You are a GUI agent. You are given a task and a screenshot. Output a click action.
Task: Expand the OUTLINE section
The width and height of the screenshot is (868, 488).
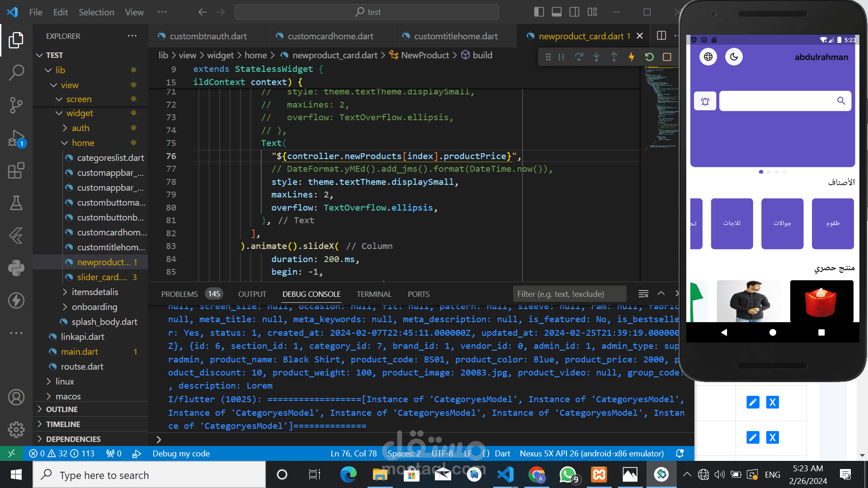click(62, 409)
